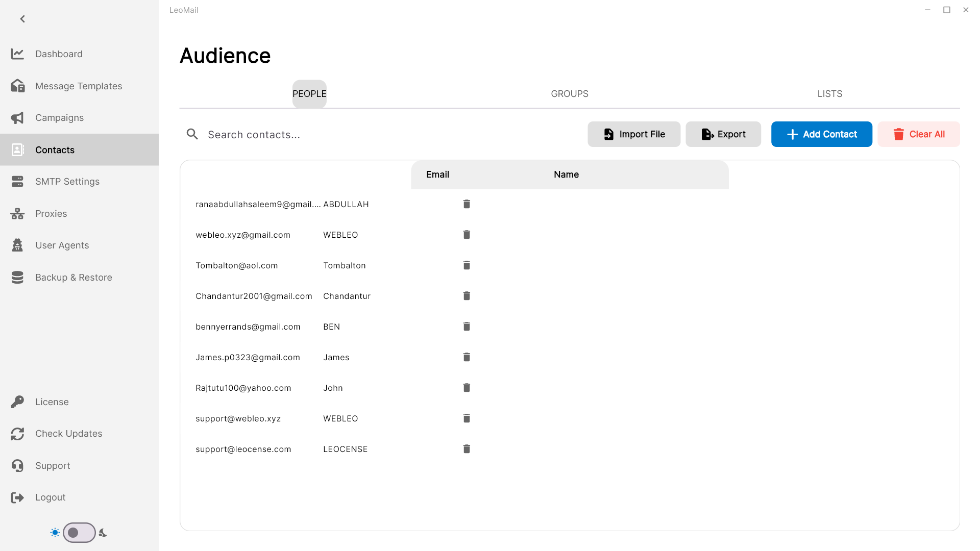Click the Logout icon
The image size is (980, 551).
click(x=17, y=497)
